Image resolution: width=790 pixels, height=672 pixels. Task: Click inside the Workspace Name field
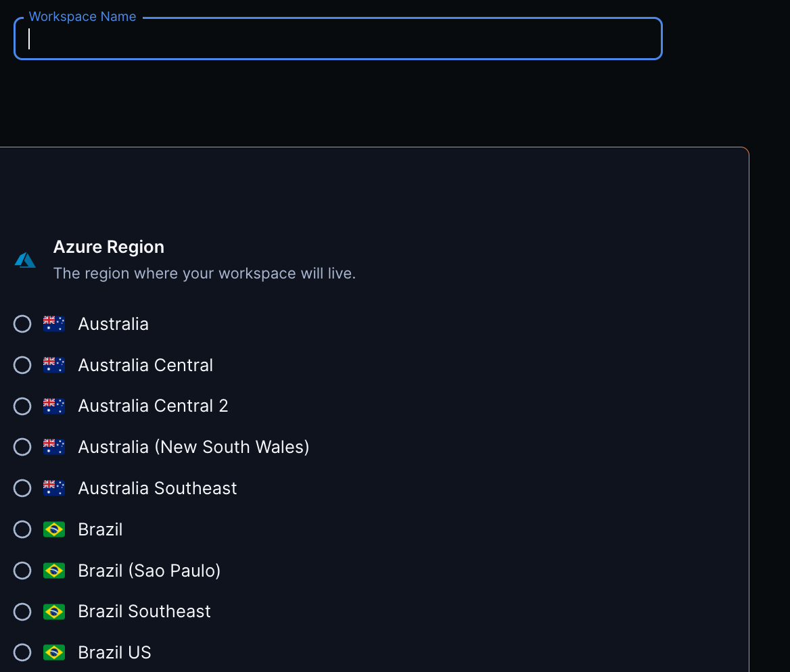(338, 39)
